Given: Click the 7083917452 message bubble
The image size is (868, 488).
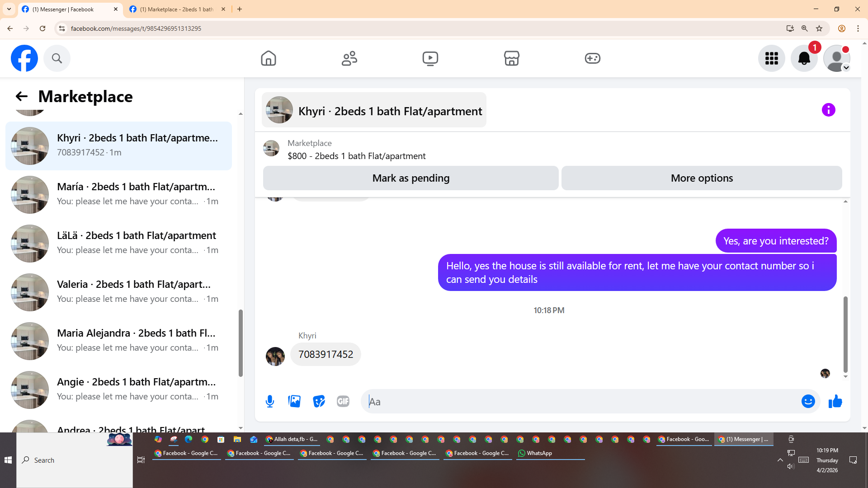Looking at the screenshot, I should (325, 354).
